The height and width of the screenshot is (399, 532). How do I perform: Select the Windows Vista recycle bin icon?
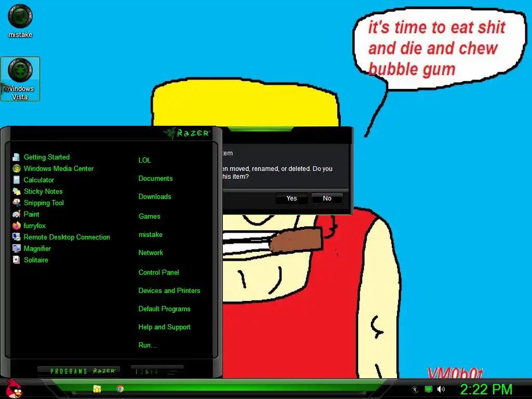(x=20, y=79)
